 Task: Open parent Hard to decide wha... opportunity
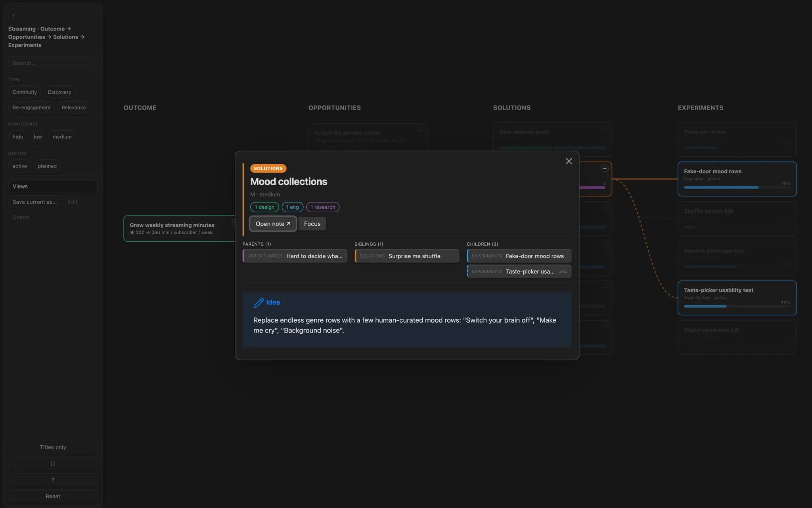[295, 256]
